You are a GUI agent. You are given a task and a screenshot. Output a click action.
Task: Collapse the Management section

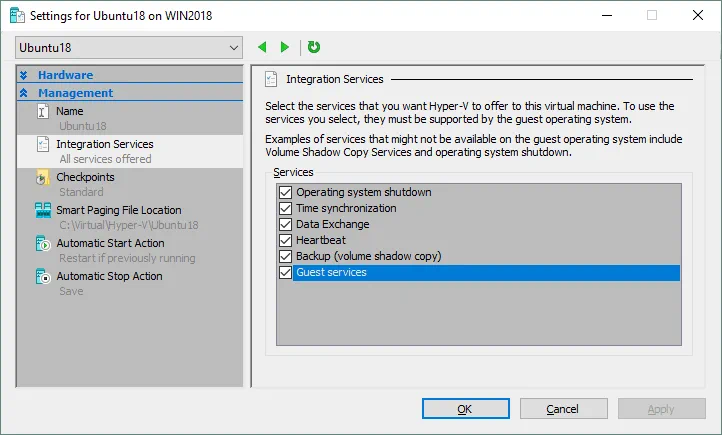click(24, 93)
